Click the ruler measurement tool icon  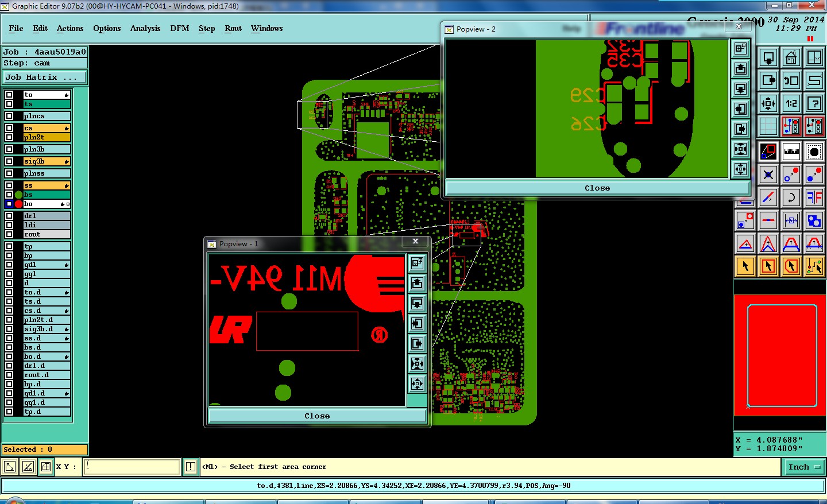pyautogui.click(x=791, y=152)
